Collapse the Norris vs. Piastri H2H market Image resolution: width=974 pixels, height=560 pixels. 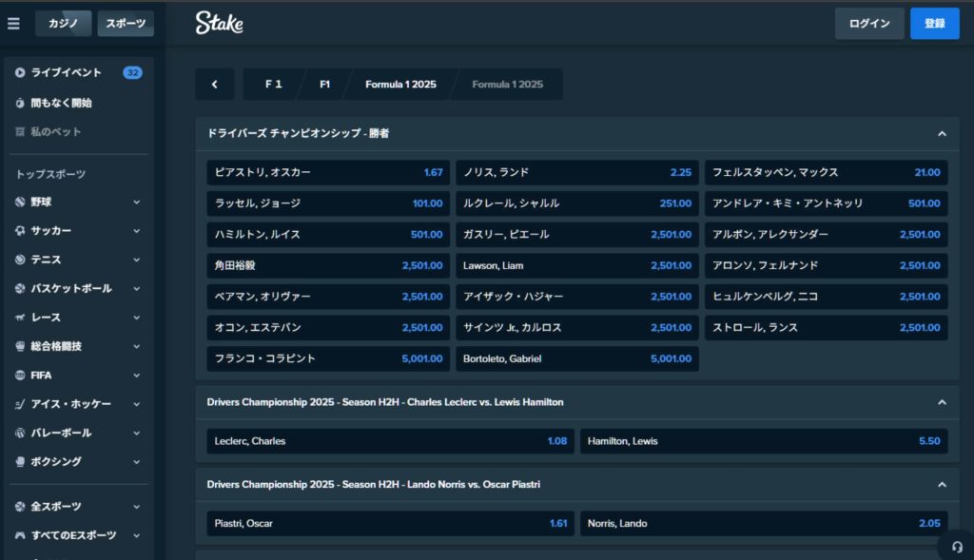942,484
